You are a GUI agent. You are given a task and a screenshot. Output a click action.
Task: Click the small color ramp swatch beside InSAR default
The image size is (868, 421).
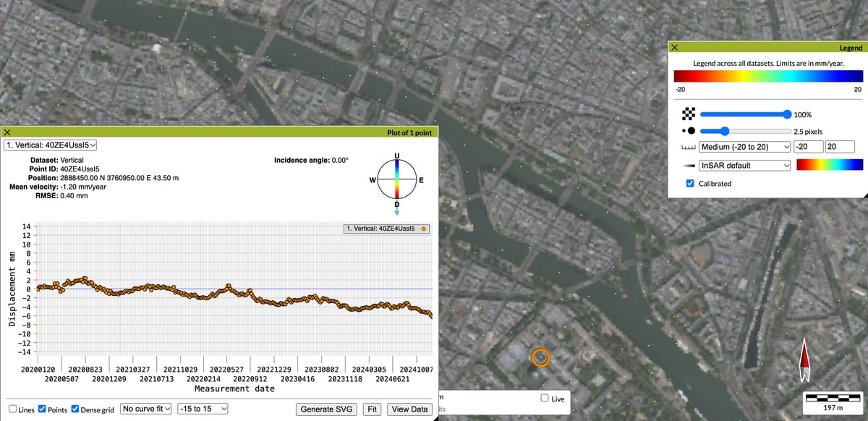tap(829, 166)
